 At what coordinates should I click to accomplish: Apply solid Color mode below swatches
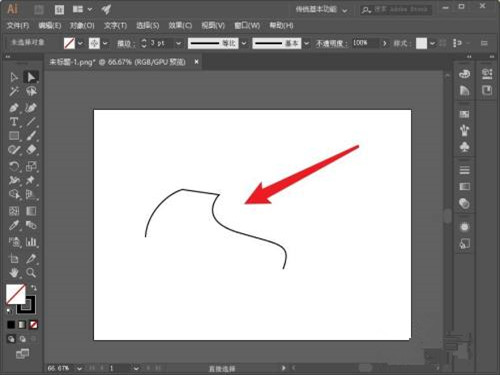tap(11, 324)
